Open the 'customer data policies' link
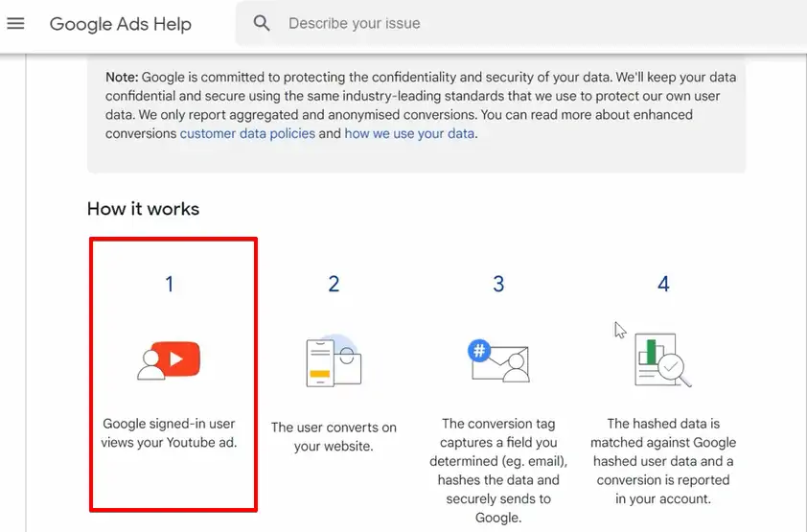Image resolution: width=807 pixels, height=532 pixels. (x=247, y=133)
